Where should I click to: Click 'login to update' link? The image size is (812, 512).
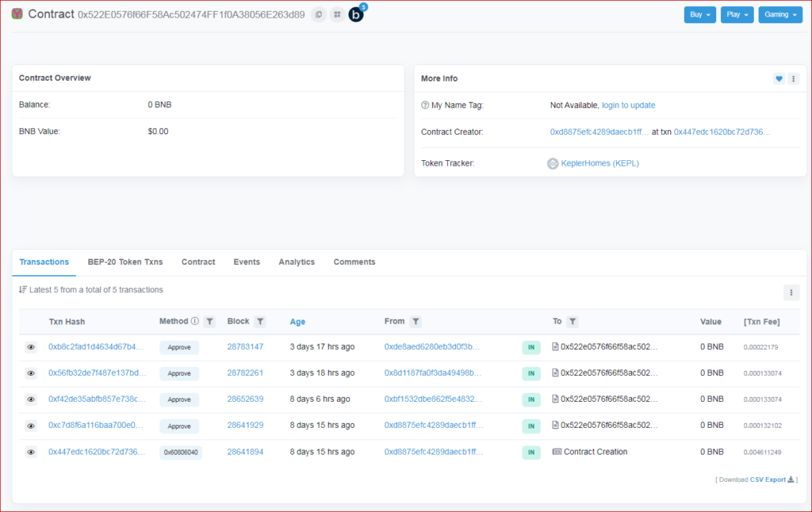[x=628, y=105]
